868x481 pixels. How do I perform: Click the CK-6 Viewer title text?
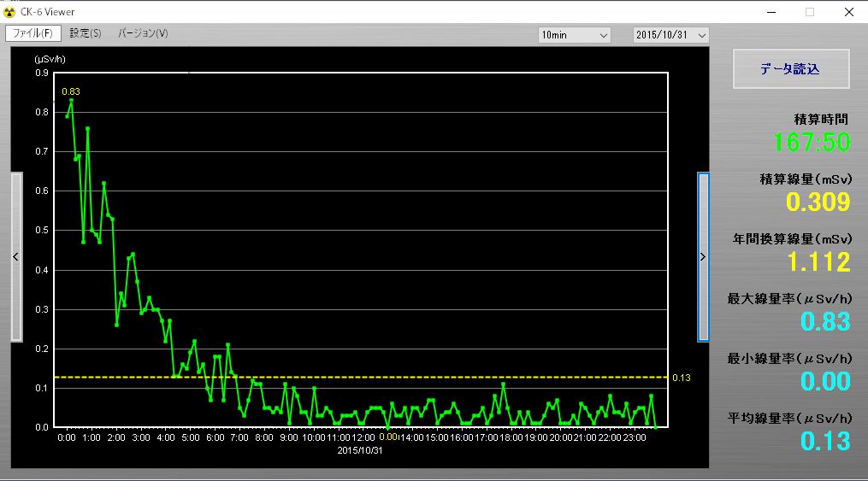pos(48,12)
